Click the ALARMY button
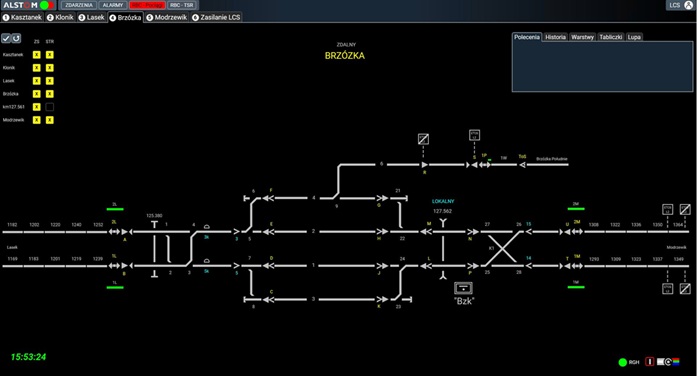This screenshot has height=376, width=697. tap(112, 5)
